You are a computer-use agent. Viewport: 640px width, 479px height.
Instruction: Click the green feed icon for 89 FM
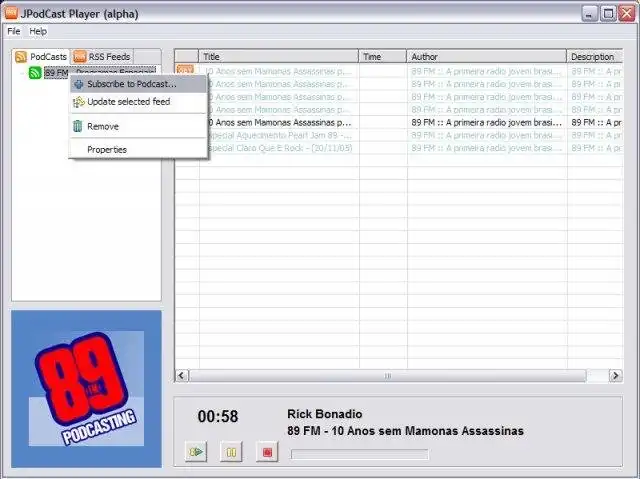pos(35,73)
